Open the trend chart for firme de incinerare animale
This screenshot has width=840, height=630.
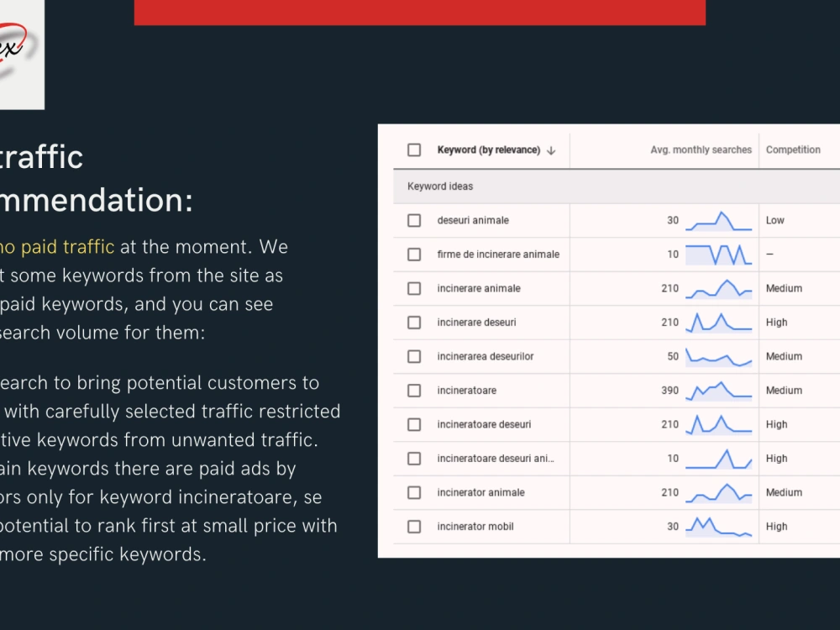click(x=718, y=255)
